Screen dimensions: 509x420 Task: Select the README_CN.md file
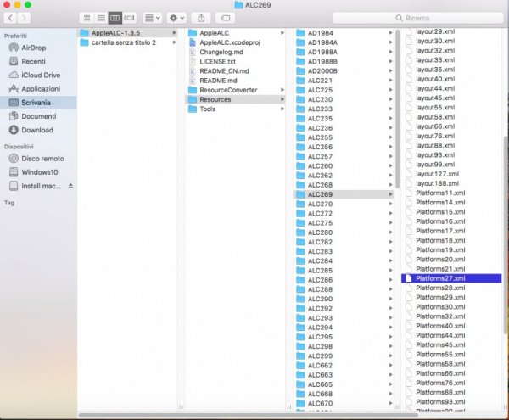tap(235, 70)
